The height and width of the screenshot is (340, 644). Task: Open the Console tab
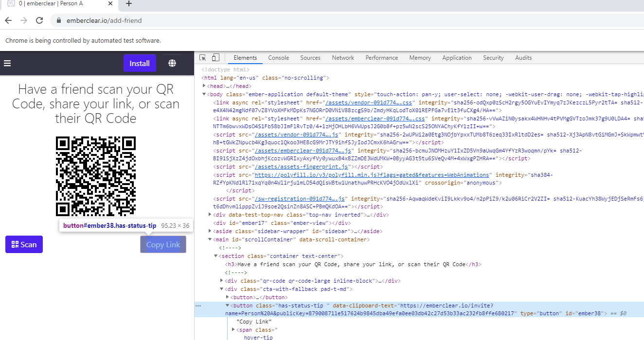279,57
